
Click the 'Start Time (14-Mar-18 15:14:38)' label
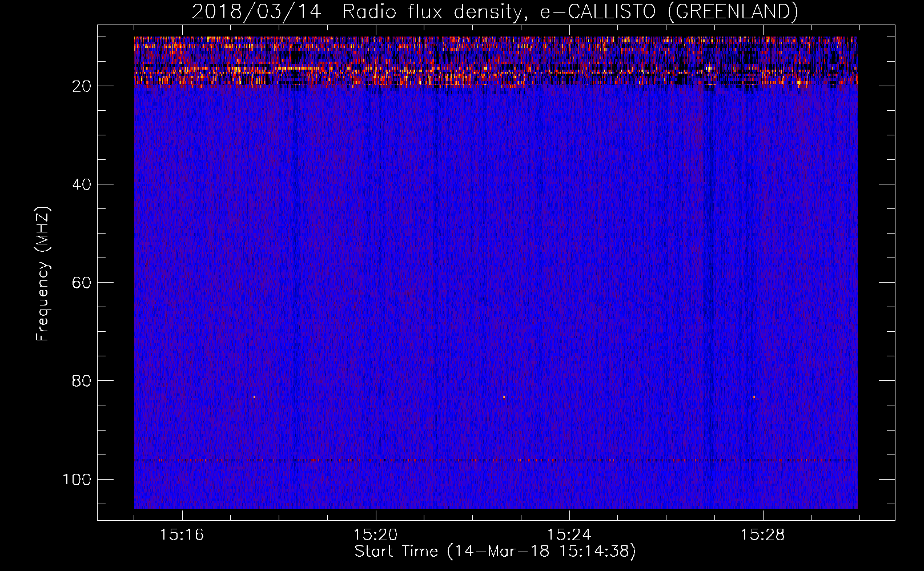pyautogui.click(x=495, y=552)
